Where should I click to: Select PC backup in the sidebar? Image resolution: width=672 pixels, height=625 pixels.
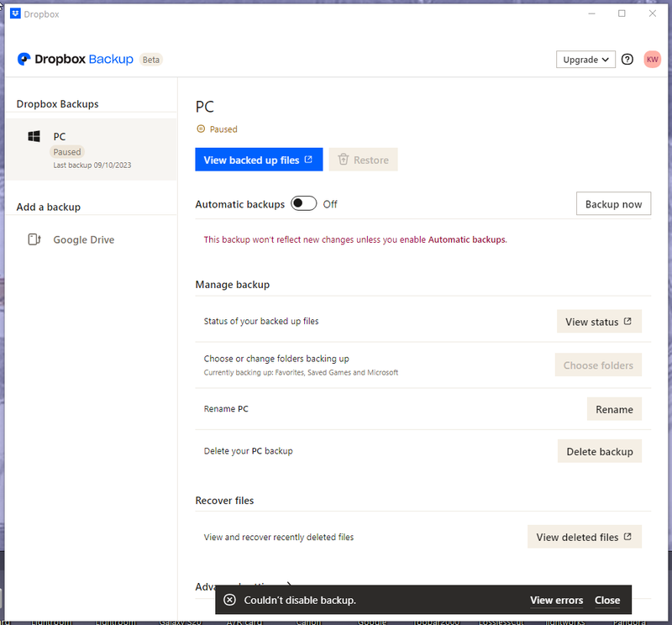click(x=91, y=149)
